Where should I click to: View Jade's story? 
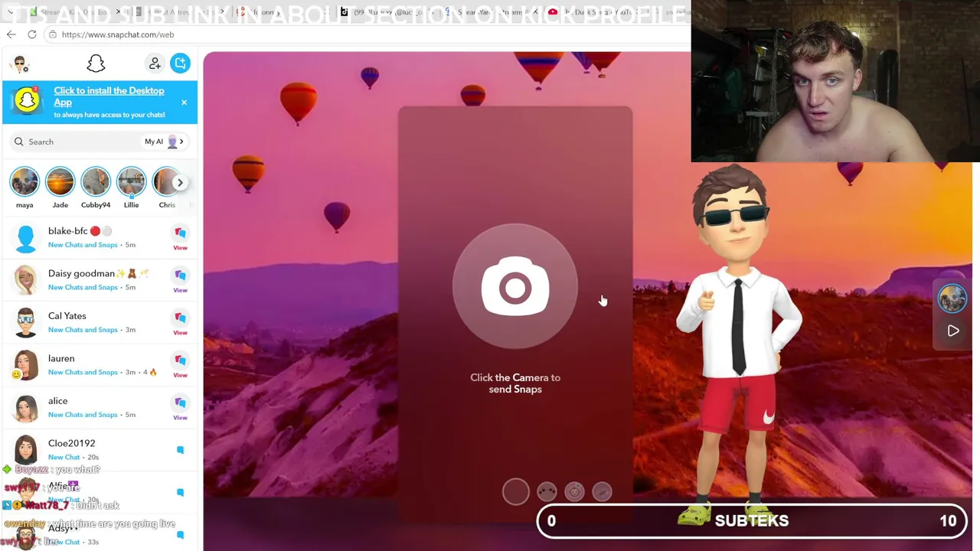[x=60, y=183]
